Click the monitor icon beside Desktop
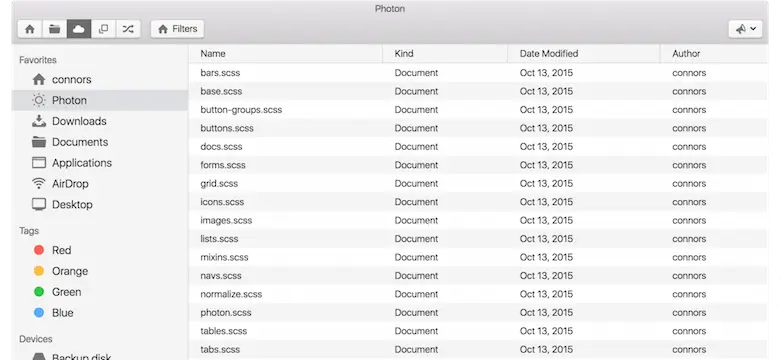 (39, 204)
